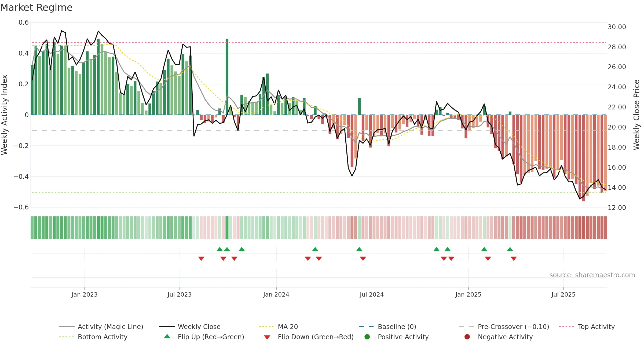
Task: Click the tall green bar spike in late 2023
Action: (227, 77)
